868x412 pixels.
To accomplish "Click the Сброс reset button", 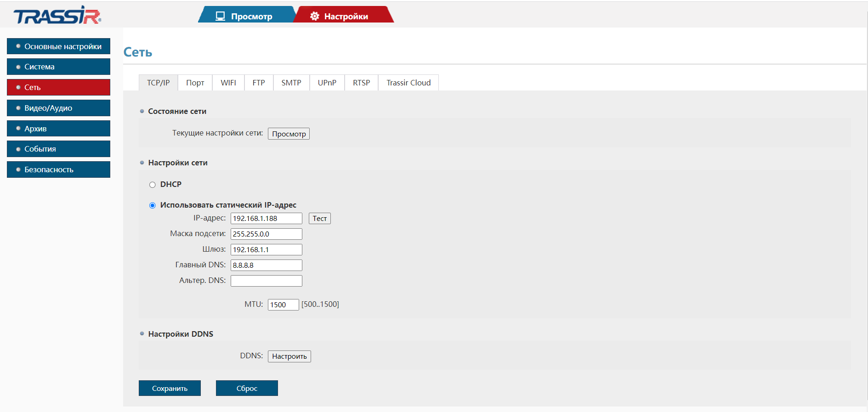I will (x=247, y=388).
